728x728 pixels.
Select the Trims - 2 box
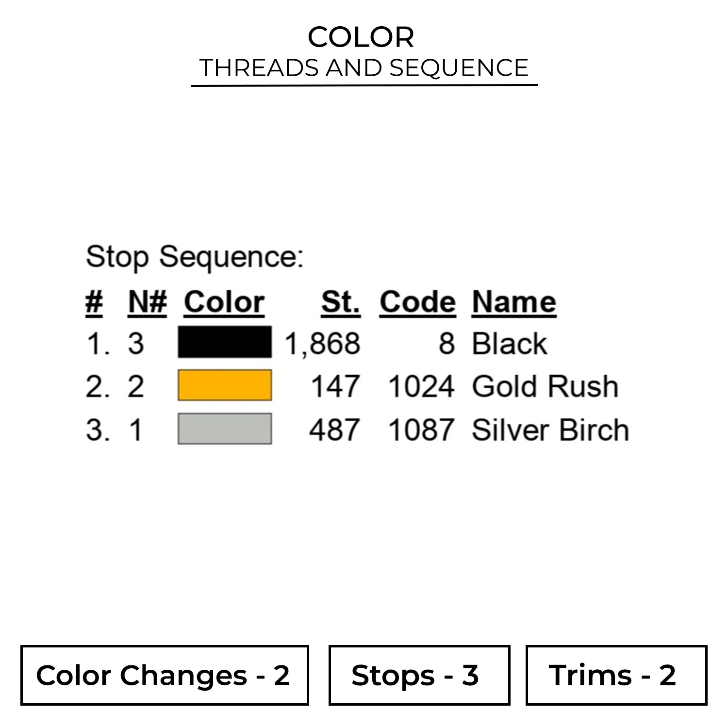(616, 675)
